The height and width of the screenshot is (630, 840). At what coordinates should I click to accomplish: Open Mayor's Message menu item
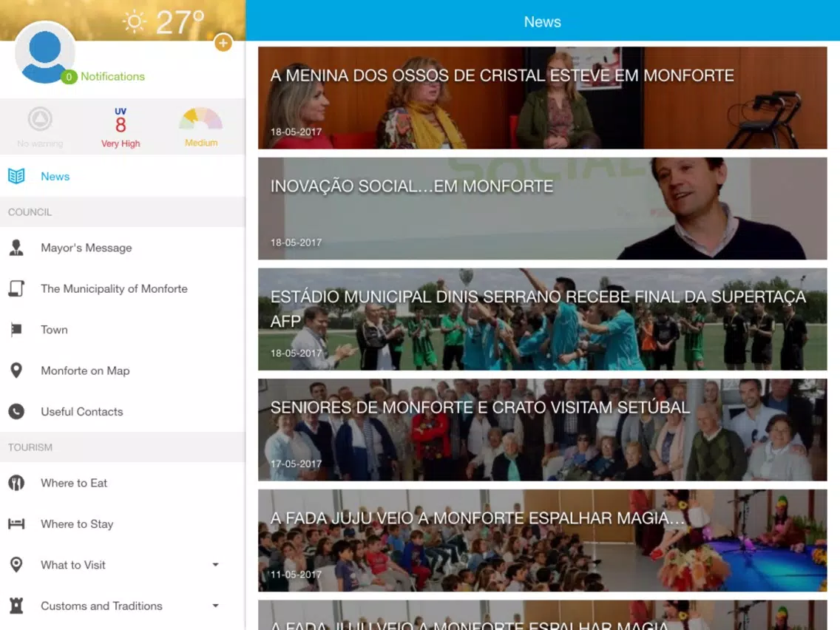coord(123,248)
